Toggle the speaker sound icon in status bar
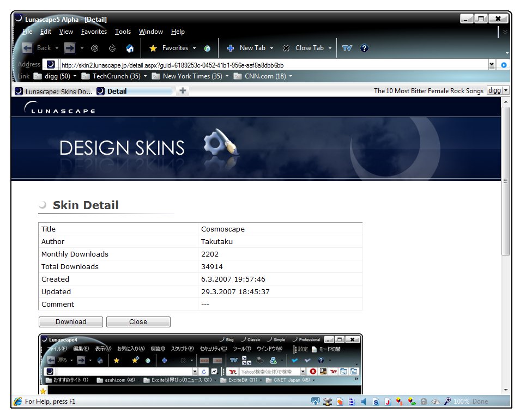520x420 pixels. 364,401
